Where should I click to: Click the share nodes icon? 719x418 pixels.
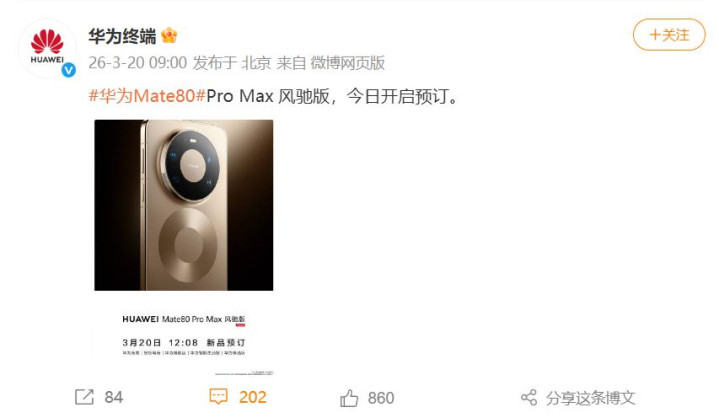[x=529, y=397]
